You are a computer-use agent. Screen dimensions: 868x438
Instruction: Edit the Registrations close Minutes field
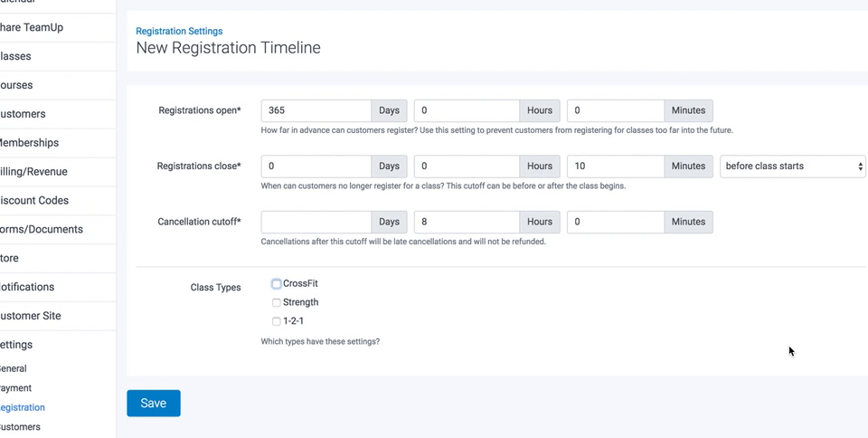(x=616, y=167)
